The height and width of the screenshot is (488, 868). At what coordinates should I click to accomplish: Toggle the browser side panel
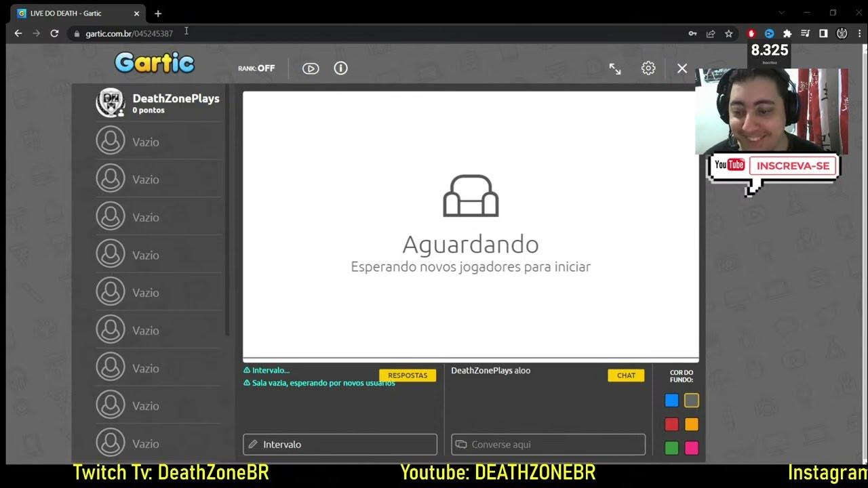tap(823, 33)
